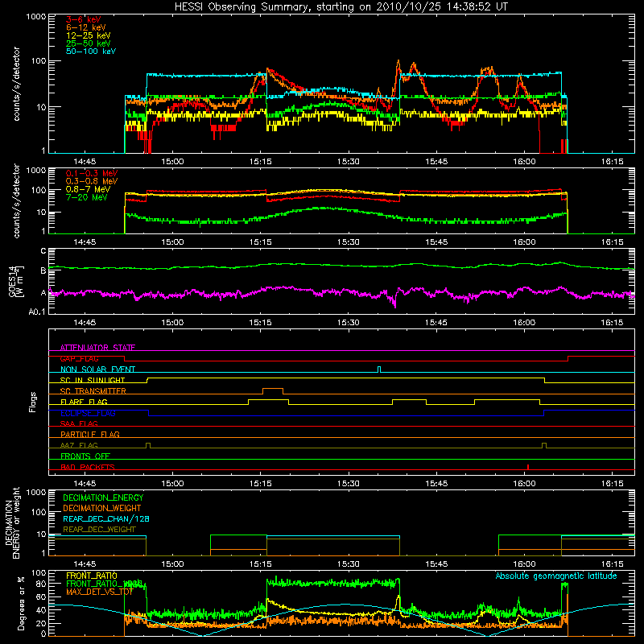The image size is (644, 644).
Task: Select the GAP_FLAG label
Action: point(79,358)
